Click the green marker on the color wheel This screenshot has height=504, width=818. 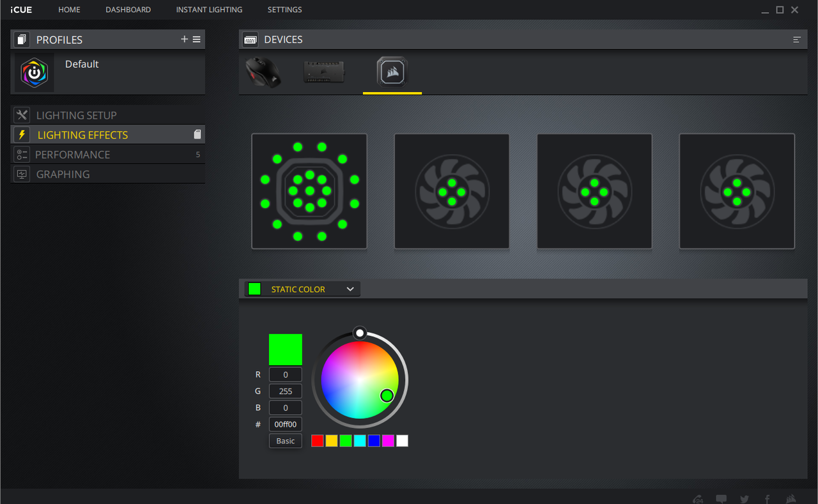pyautogui.click(x=387, y=396)
